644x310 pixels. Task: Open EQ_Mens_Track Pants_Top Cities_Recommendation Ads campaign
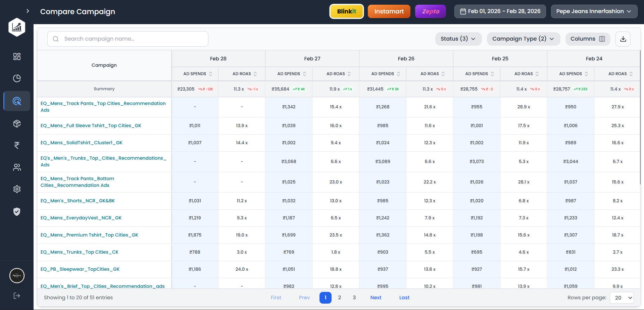103,107
